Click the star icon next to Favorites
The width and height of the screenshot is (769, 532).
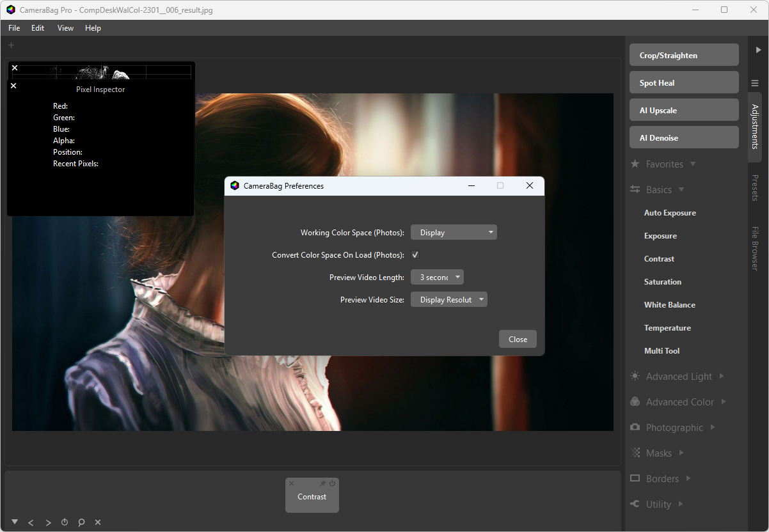635,164
